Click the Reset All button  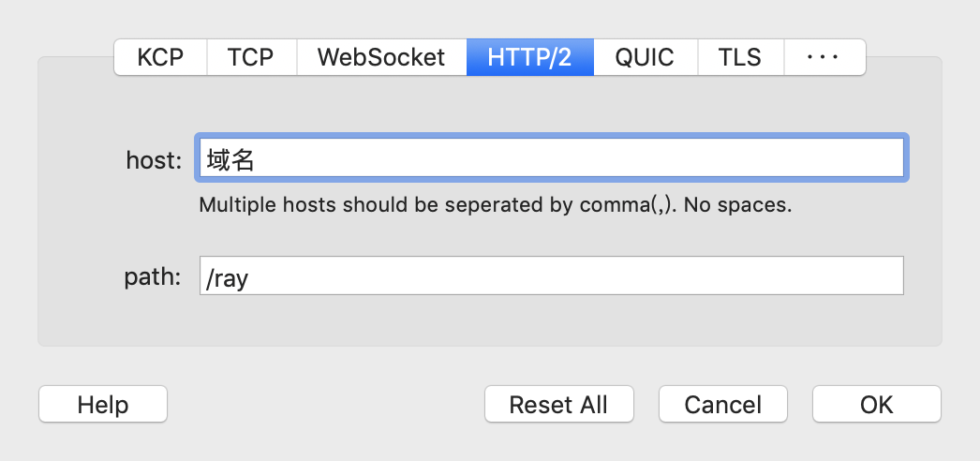pos(558,404)
